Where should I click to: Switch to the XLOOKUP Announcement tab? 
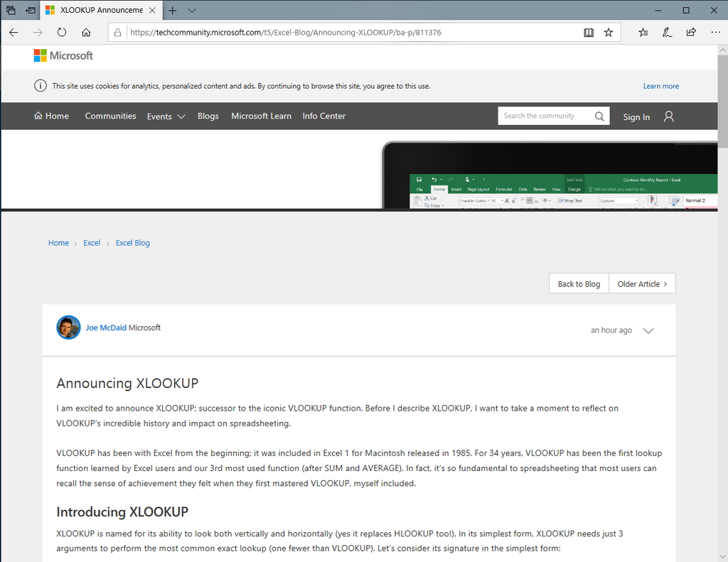click(x=100, y=10)
